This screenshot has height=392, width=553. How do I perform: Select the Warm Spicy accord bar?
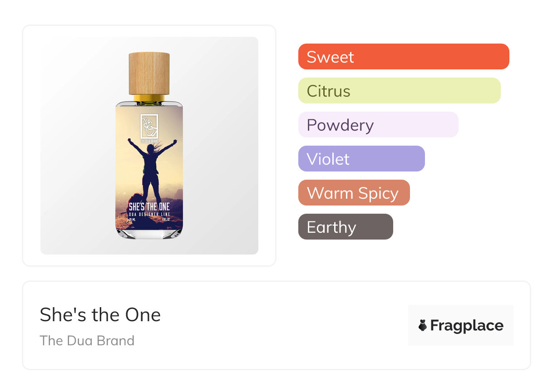(354, 193)
